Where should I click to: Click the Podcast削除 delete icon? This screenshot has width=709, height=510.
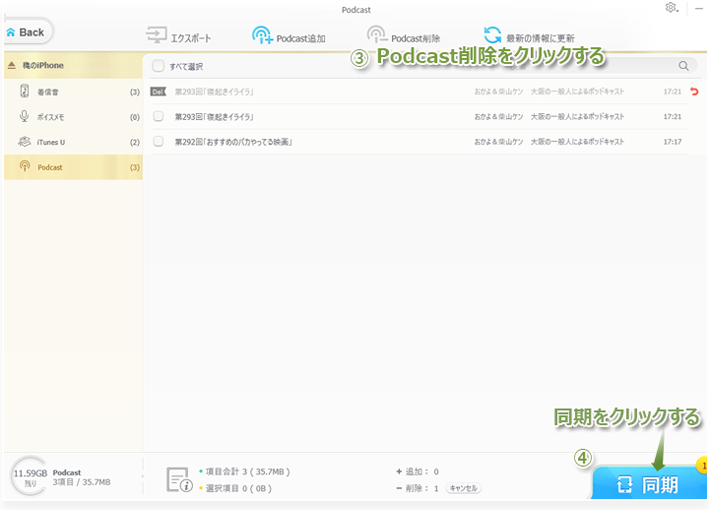click(377, 35)
